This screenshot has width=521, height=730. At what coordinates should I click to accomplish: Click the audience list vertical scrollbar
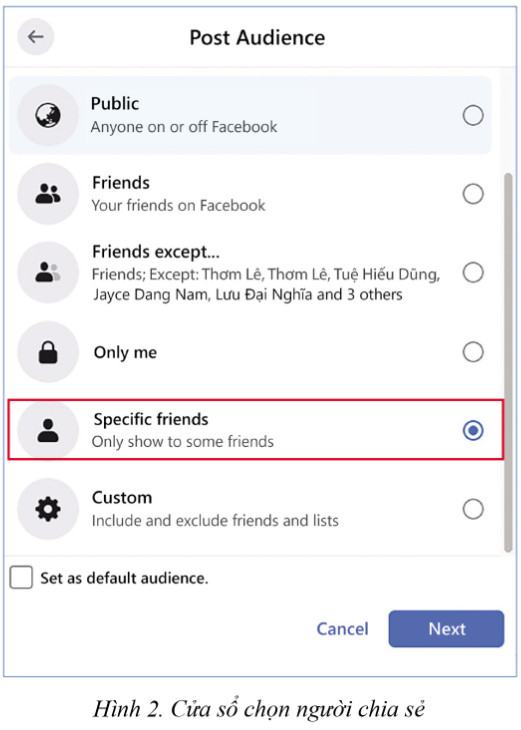[508, 363]
